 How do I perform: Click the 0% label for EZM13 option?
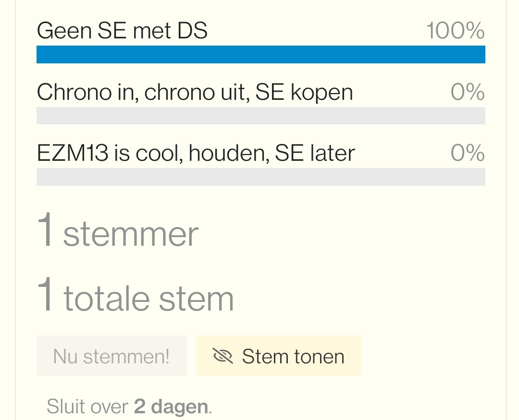[468, 153]
